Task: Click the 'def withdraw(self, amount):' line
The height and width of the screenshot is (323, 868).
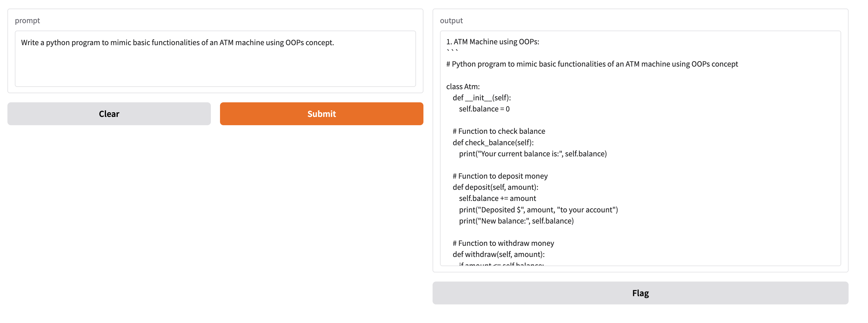Action: (498, 254)
